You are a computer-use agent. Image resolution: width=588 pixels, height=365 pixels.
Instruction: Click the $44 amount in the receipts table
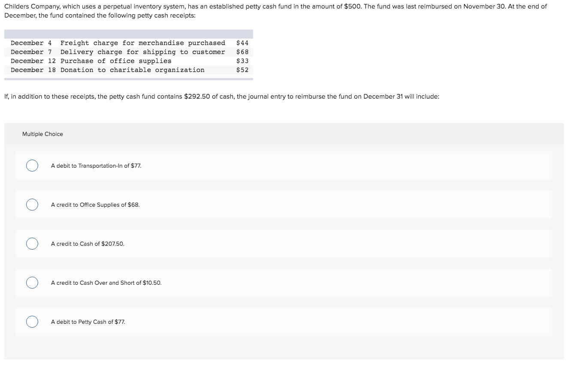pyautogui.click(x=241, y=42)
